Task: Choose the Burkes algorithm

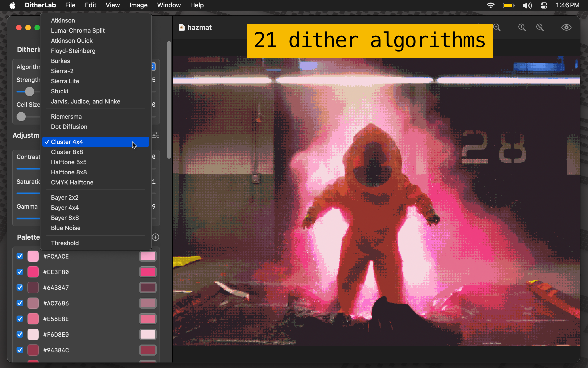Action: pyautogui.click(x=96, y=61)
